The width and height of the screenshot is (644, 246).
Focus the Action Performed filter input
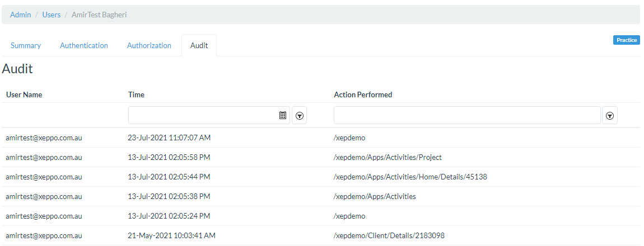pos(466,115)
